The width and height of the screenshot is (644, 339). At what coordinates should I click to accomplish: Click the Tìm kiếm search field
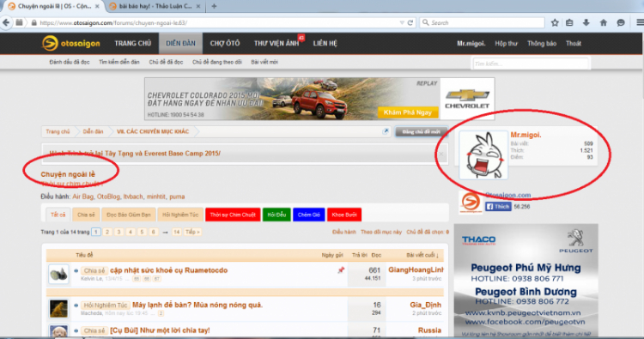(531, 64)
